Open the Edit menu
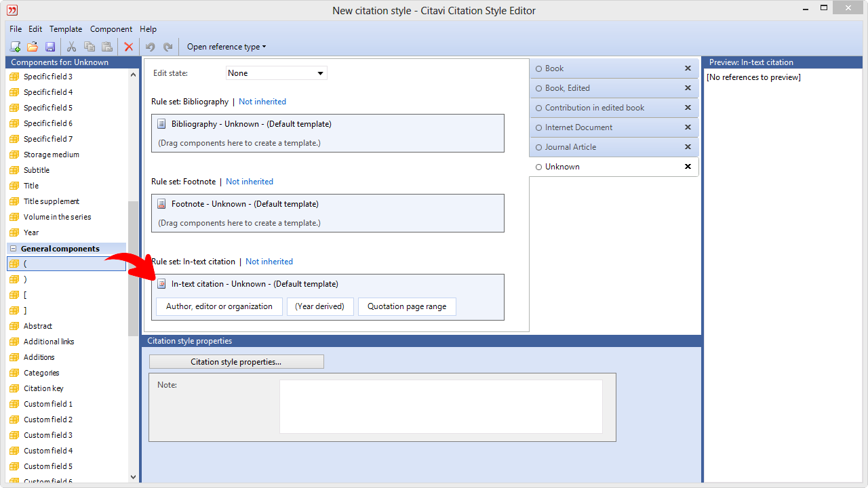The height and width of the screenshot is (488, 868). click(x=35, y=29)
